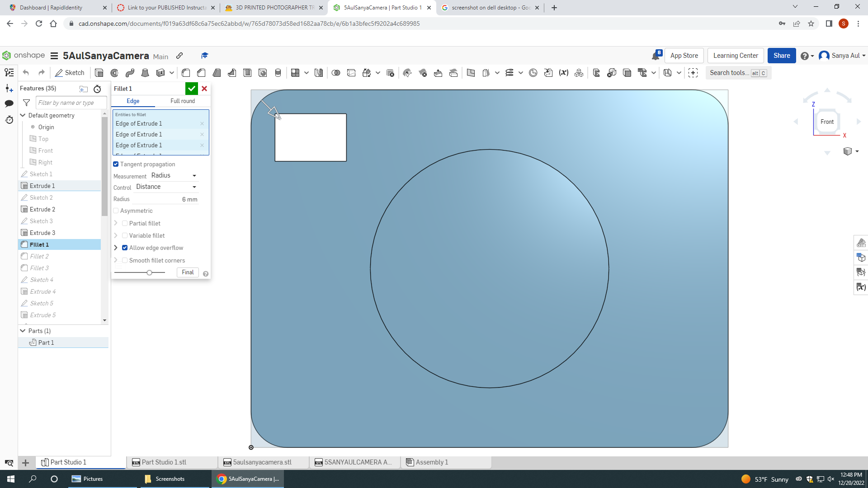Select the Helix tool
Viewport: 868px width, 488px height.
coord(509,73)
